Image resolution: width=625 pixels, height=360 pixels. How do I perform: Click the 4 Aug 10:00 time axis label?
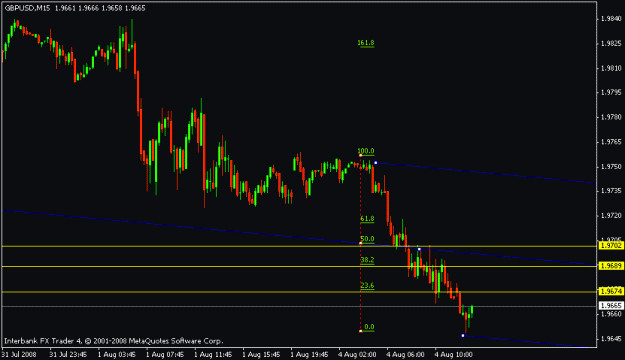pyautogui.click(x=454, y=354)
